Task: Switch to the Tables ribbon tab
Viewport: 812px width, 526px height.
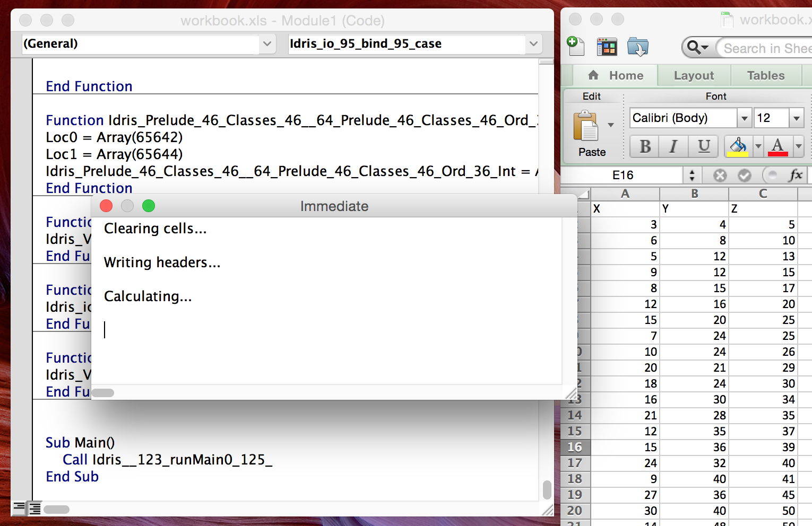Action: coord(766,75)
